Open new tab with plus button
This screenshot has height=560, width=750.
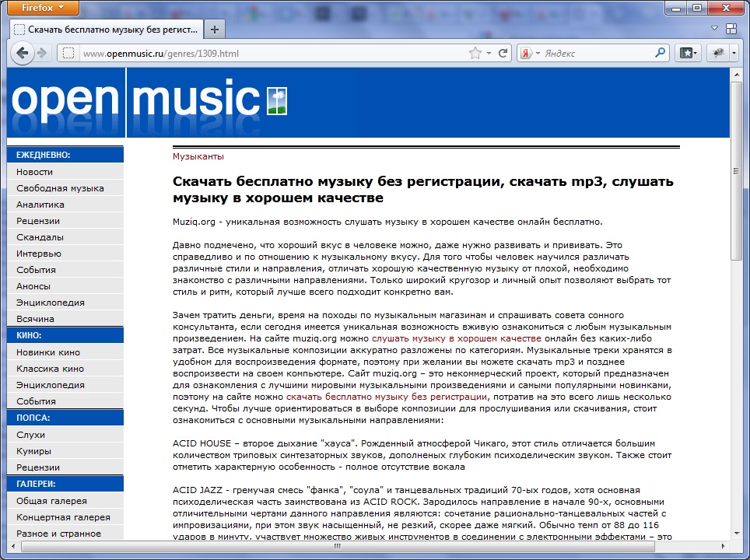pyautogui.click(x=214, y=30)
